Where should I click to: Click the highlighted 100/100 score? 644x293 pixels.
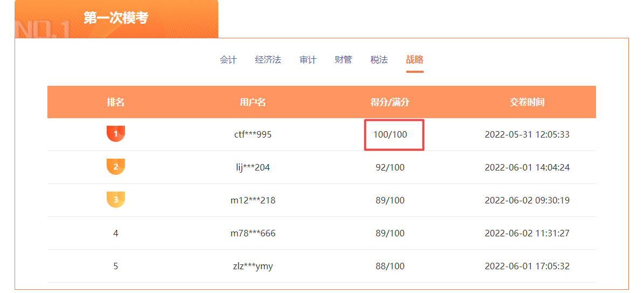click(390, 134)
